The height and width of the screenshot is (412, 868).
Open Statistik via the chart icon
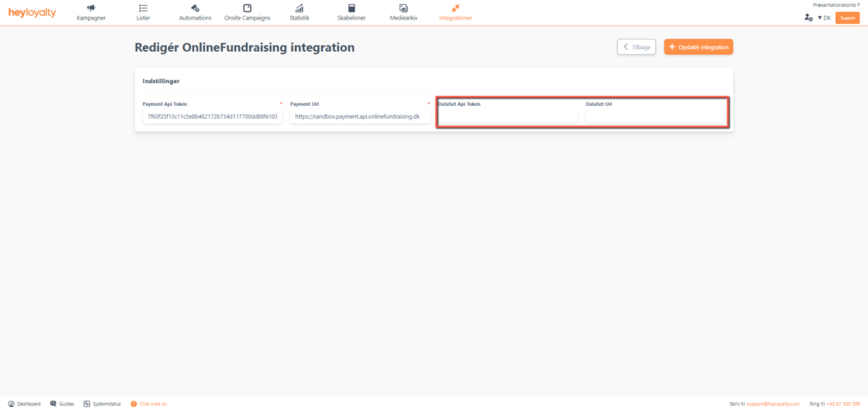[299, 8]
